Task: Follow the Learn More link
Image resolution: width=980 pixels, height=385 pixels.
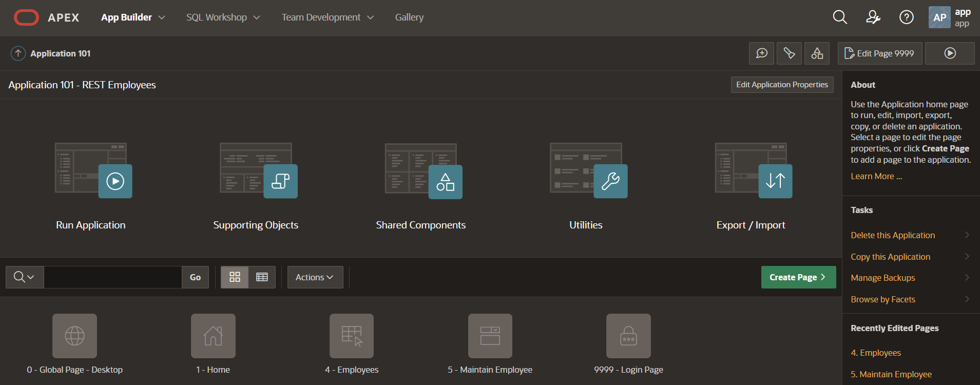Action: (876, 176)
